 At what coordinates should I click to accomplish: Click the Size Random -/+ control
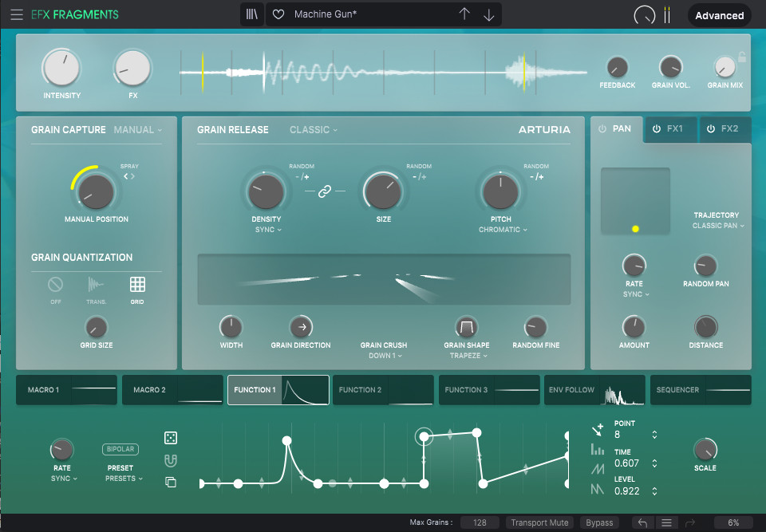(419, 177)
